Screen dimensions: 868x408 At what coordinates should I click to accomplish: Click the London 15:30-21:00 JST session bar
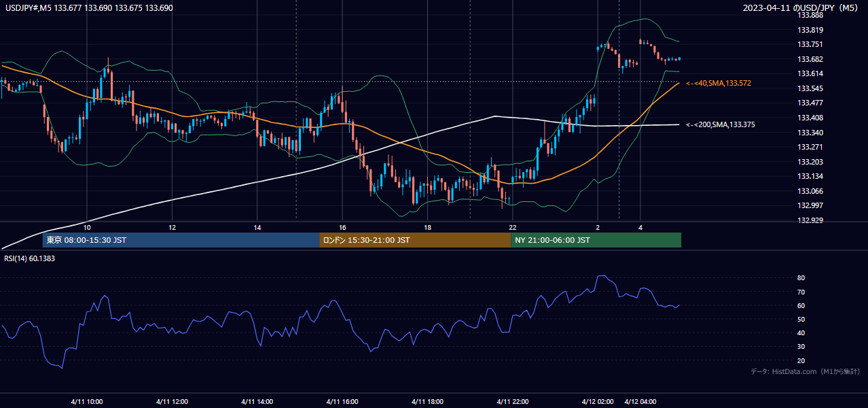415,240
